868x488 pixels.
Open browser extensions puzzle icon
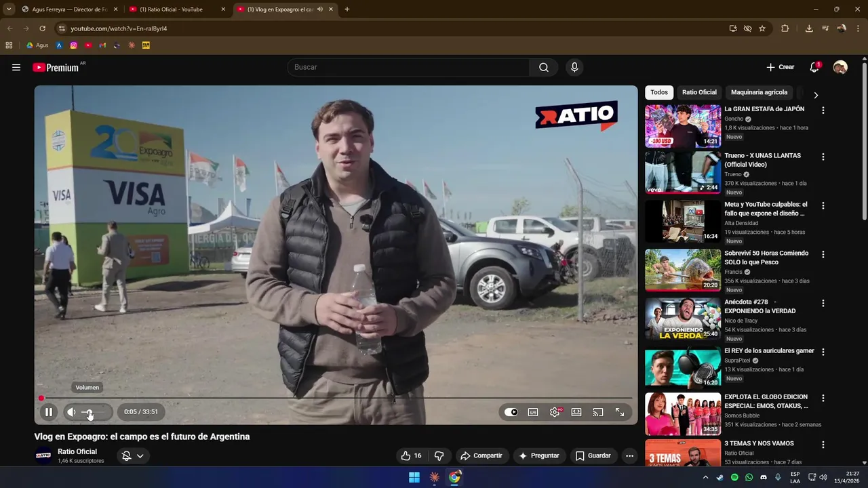[x=785, y=28]
